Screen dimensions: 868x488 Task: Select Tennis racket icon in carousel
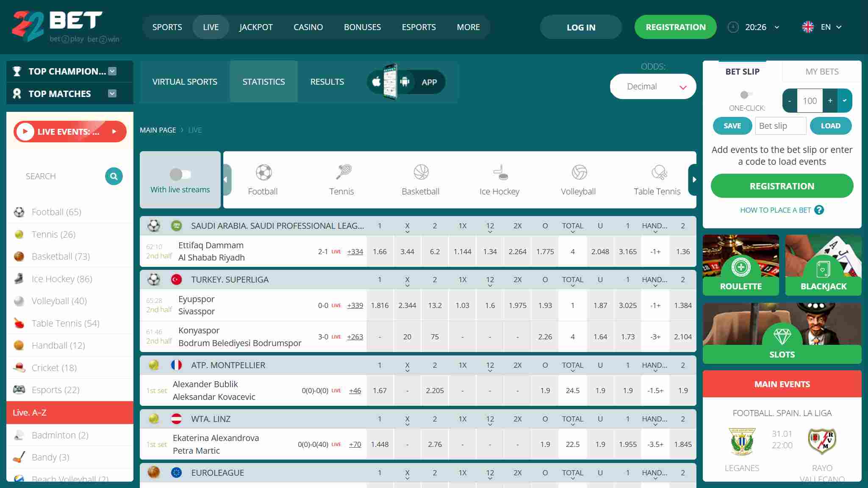click(x=343, y=172)
